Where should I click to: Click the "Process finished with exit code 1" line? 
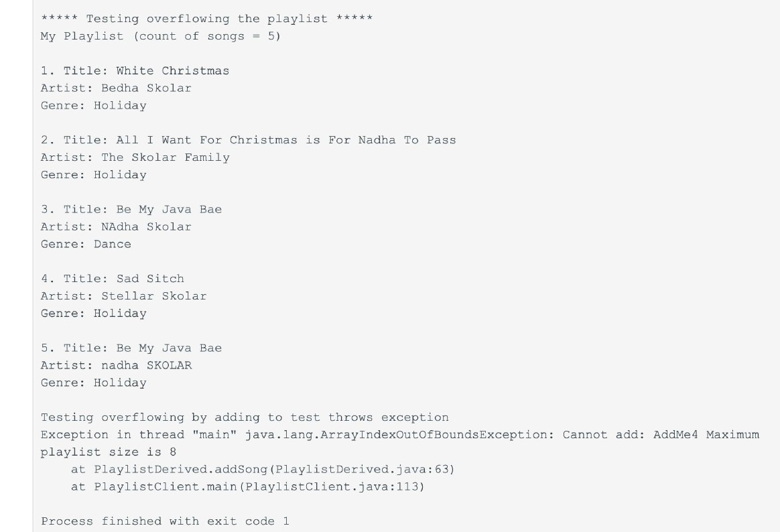coord(165,521)
